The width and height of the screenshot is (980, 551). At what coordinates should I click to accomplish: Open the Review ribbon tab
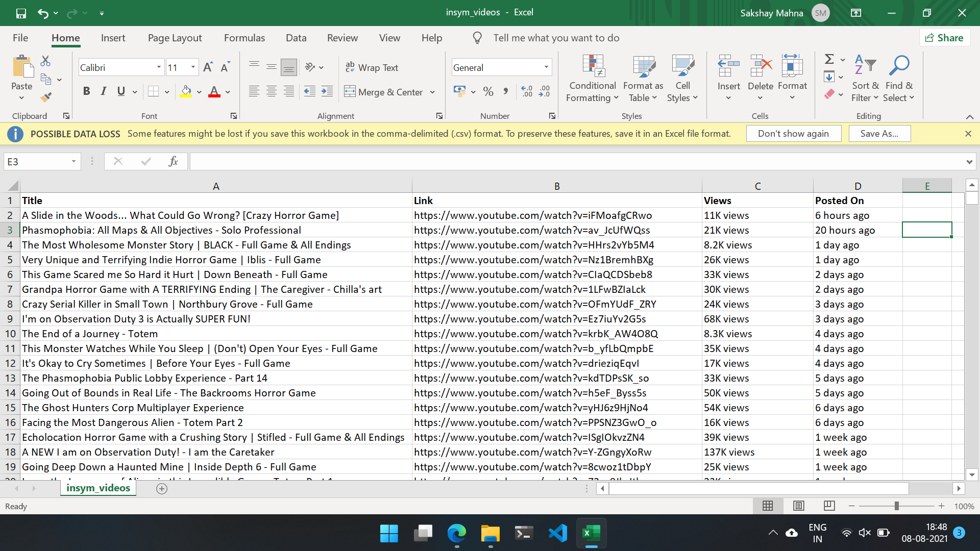click(x=342, y=38)
